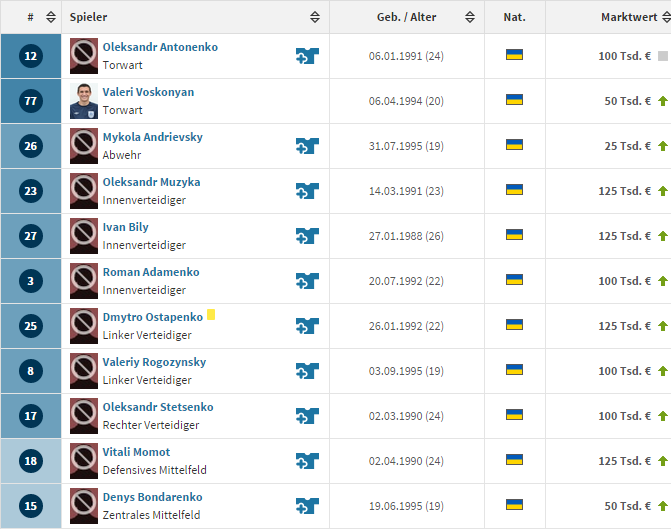Sort table by Spieler column arrows

tap(315, 18)
